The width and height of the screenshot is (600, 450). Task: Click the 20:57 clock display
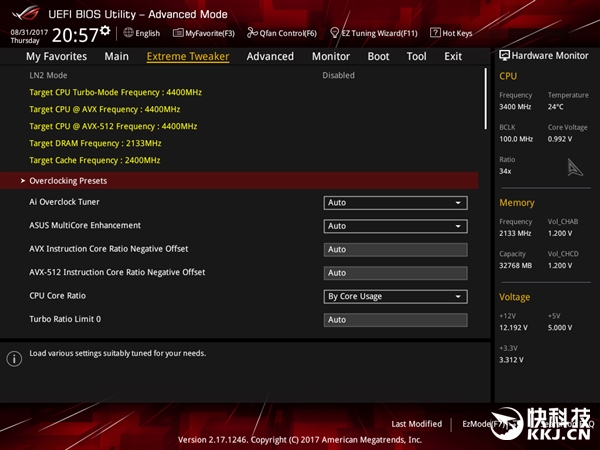tap(75, 35)
